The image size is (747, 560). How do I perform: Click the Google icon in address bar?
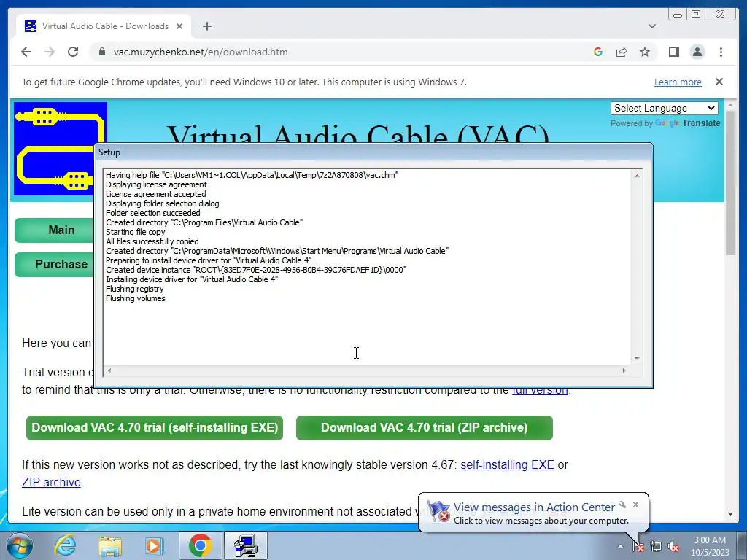(598, 52)
